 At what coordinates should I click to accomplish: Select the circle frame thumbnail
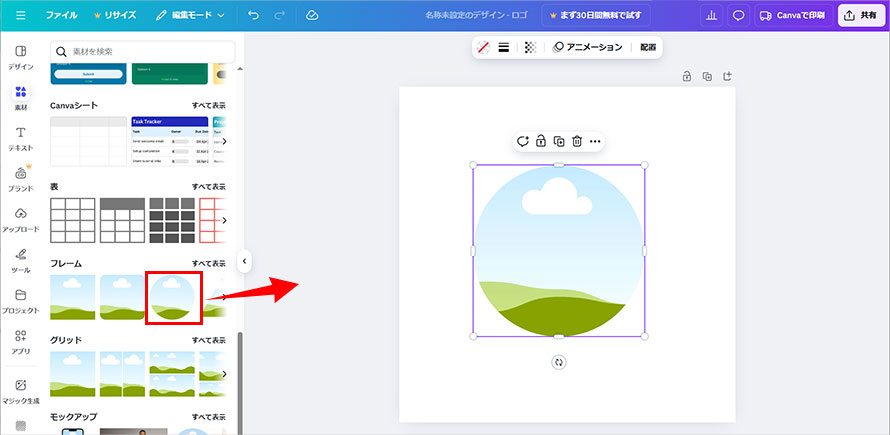pyautogui.click(x=172, y=297)
